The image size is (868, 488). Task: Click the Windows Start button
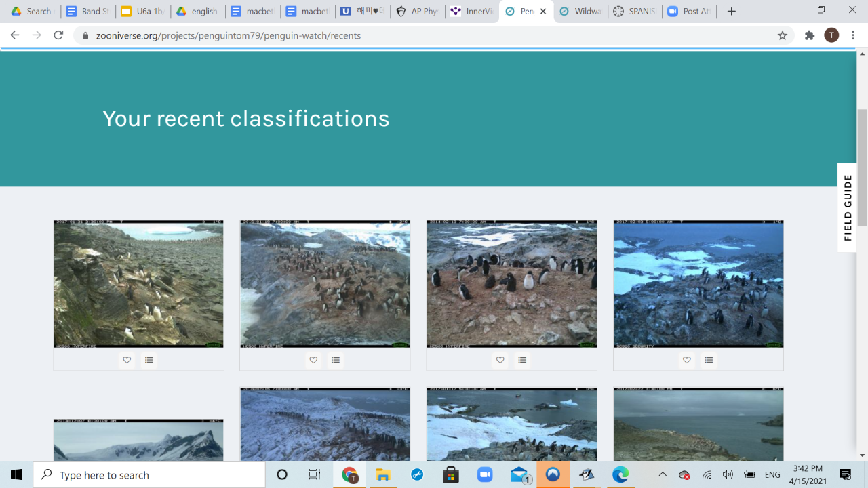[16, 474]
